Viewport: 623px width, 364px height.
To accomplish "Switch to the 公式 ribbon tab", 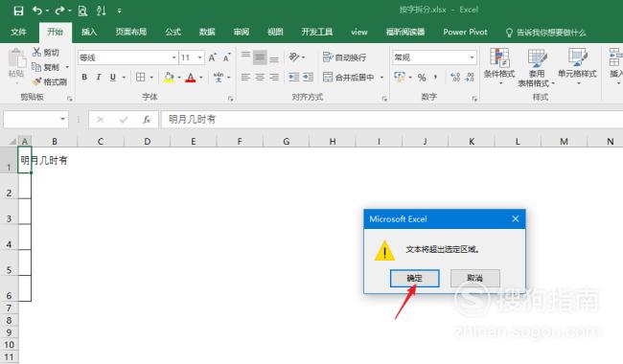I will (x=173, y=33).
